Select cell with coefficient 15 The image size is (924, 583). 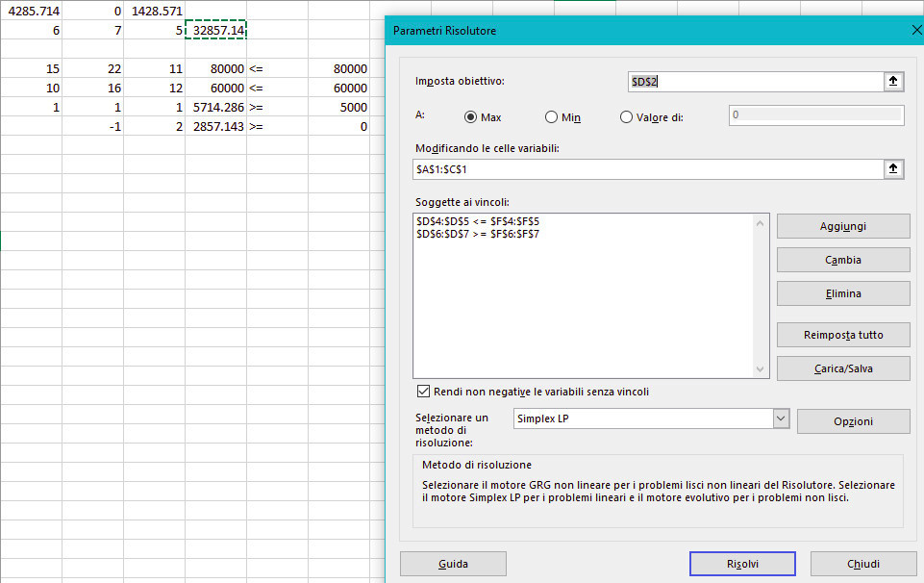(x=31, y=69)
